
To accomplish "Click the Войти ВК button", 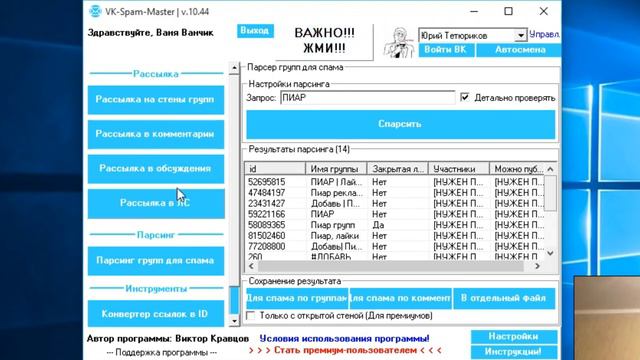I will [446, 50].
